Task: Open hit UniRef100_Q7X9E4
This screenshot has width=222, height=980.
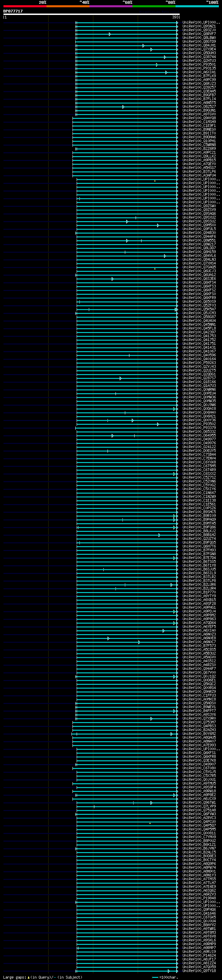Action: tap(199, 49)
